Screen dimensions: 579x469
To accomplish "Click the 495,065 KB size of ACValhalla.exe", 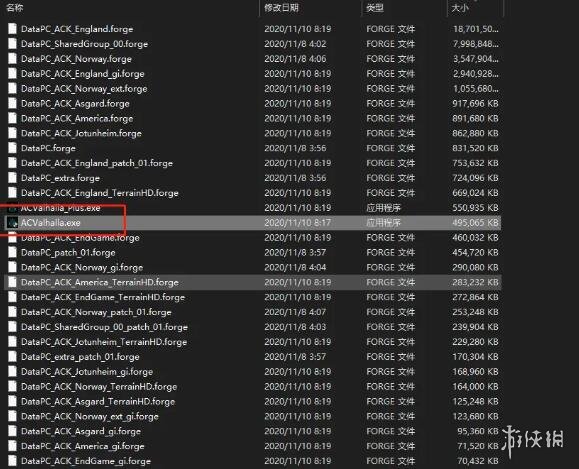I will coord(475,223).
